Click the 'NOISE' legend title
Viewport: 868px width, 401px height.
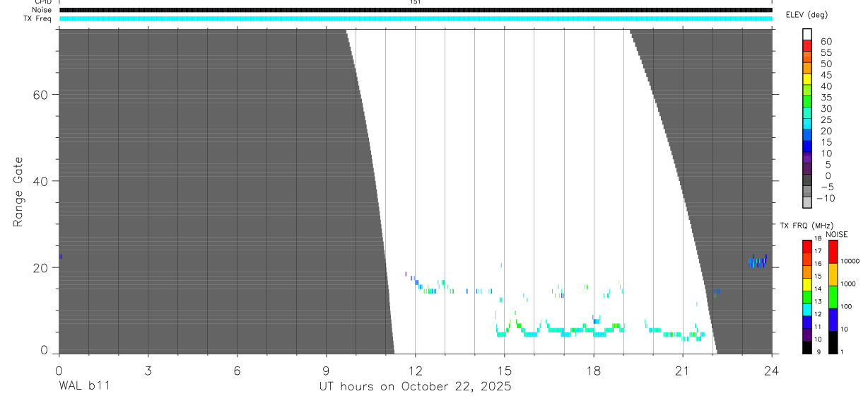836,235
